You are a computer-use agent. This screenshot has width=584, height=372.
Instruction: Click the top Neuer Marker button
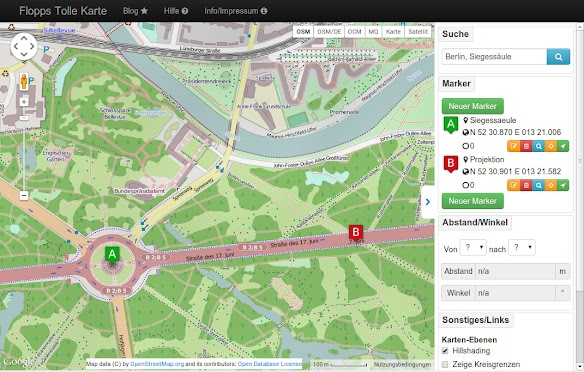pos(473,106)
